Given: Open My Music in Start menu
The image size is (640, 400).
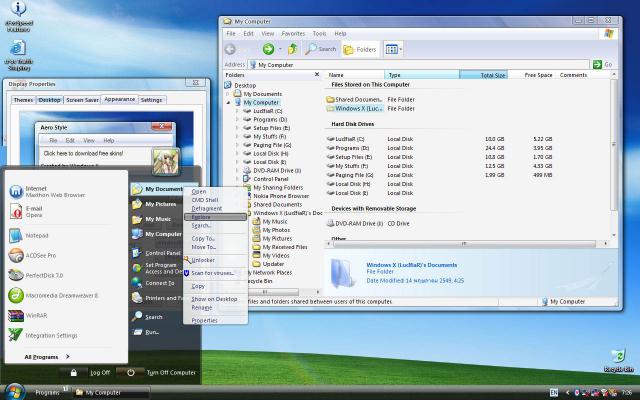Looking at the screenshot, I should 151,219.
